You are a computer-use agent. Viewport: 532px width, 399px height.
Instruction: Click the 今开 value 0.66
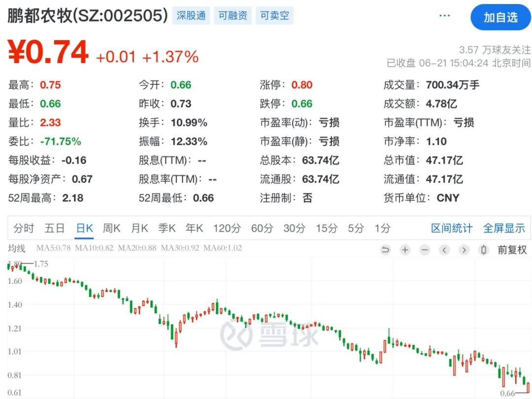[181, 85]
